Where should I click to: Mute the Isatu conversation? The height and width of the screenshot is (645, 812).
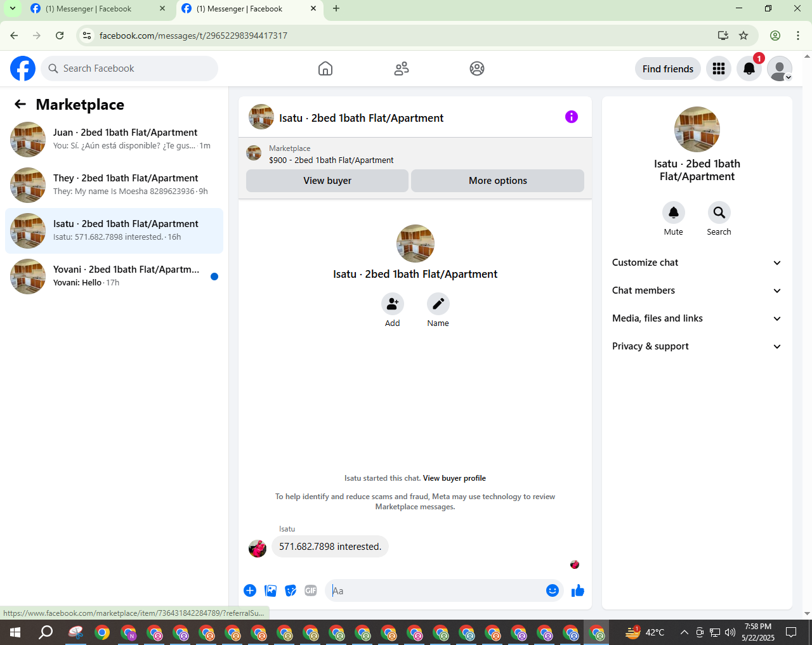[x=674, y=212]
